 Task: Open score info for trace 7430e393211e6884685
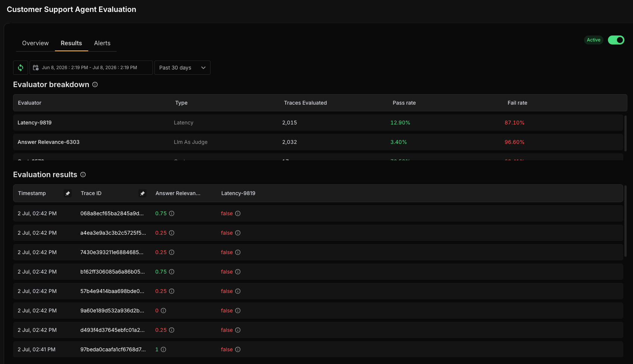tap(172, 252)
